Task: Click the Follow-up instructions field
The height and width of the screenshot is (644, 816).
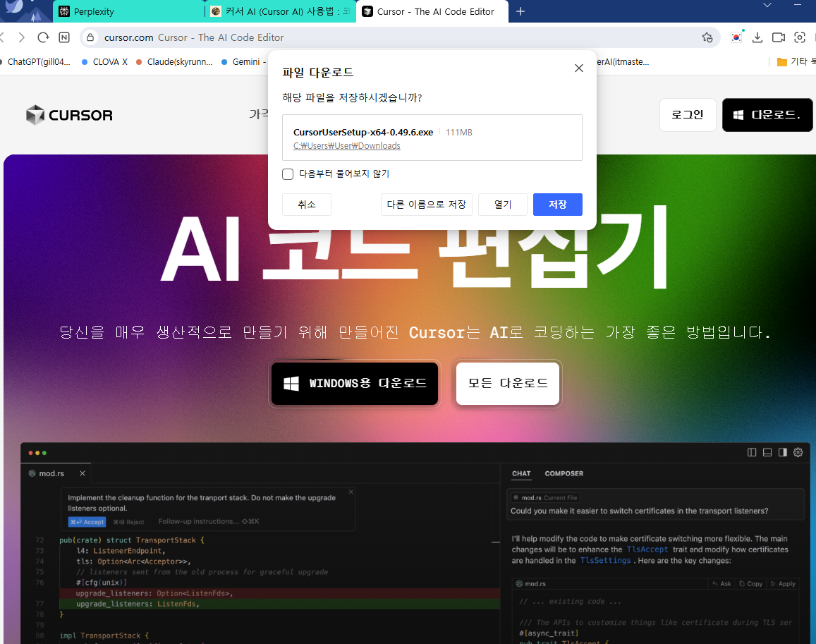Action: click(x=209, y=521)
